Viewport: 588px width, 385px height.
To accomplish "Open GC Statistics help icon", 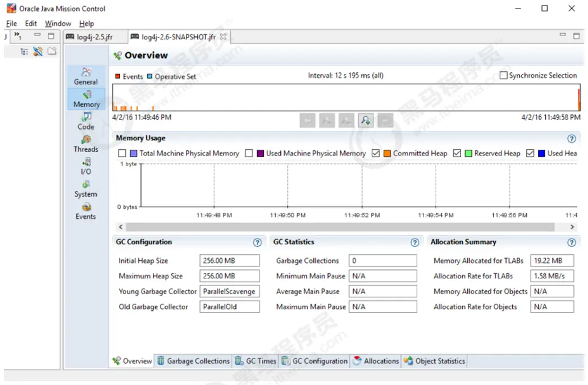I will [x=414, y=242].
